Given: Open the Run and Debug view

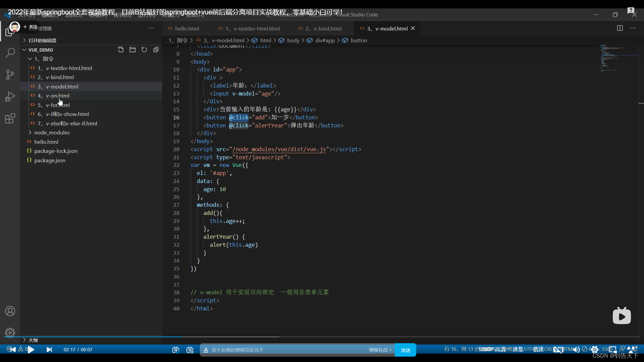Looking at the screenshot, I should [10, 97].
